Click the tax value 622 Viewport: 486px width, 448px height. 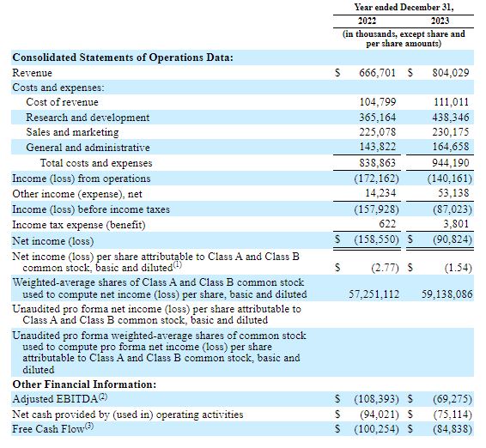tap(387, 224)
